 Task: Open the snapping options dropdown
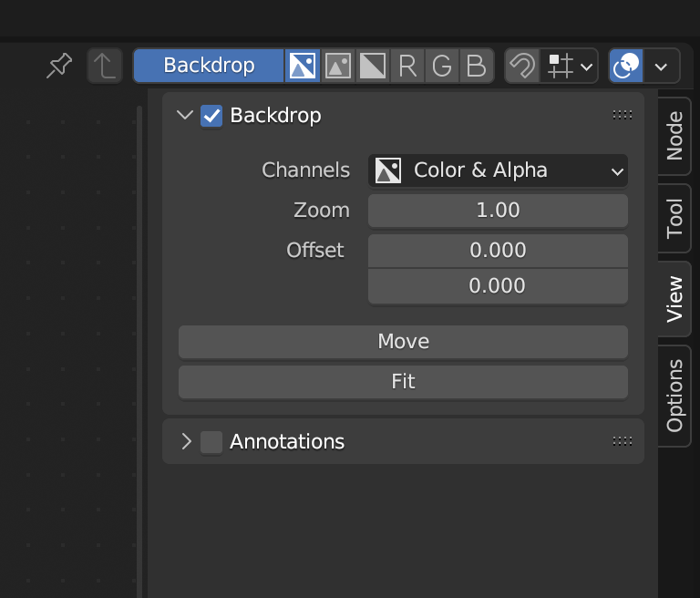coord(569,67)
